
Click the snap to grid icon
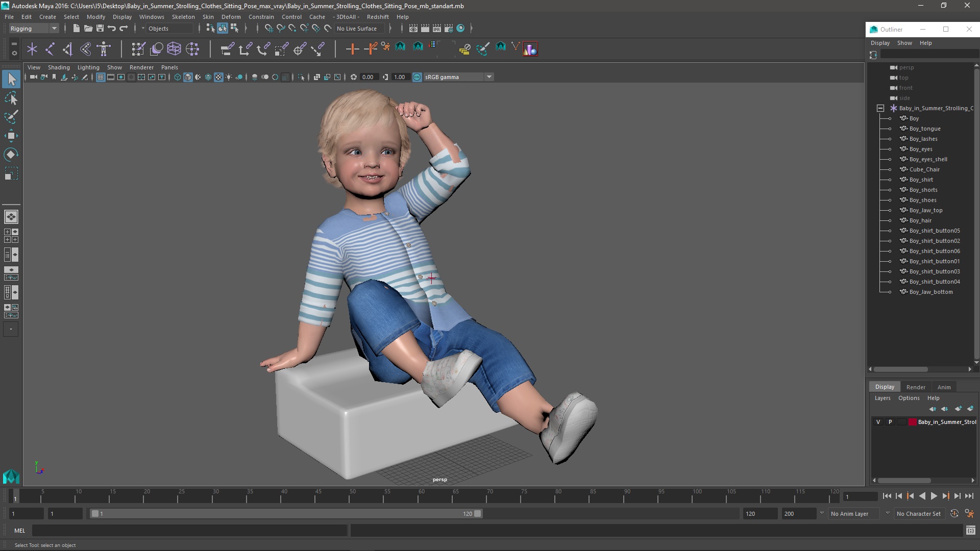pos(268,28)
